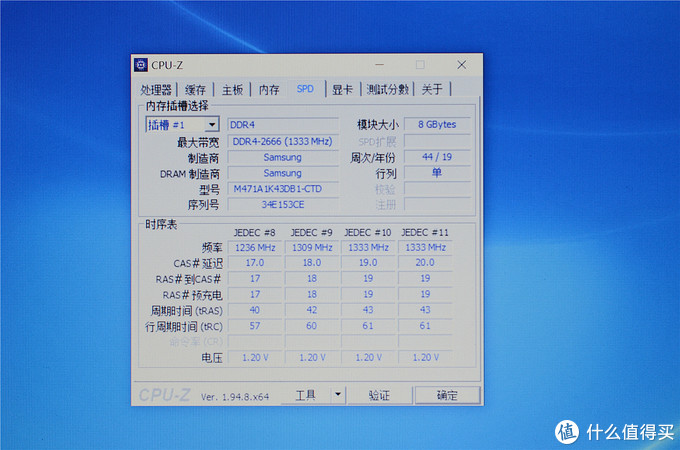Click the 1236 MHz frequency cell
Image resolution: width=680 pixels, height=450 pixels.
pyautogui.click(x=255, y=248)
